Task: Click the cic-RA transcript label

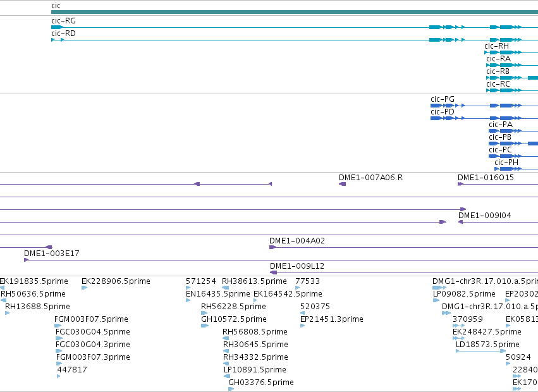Action: tap(498, 59)
